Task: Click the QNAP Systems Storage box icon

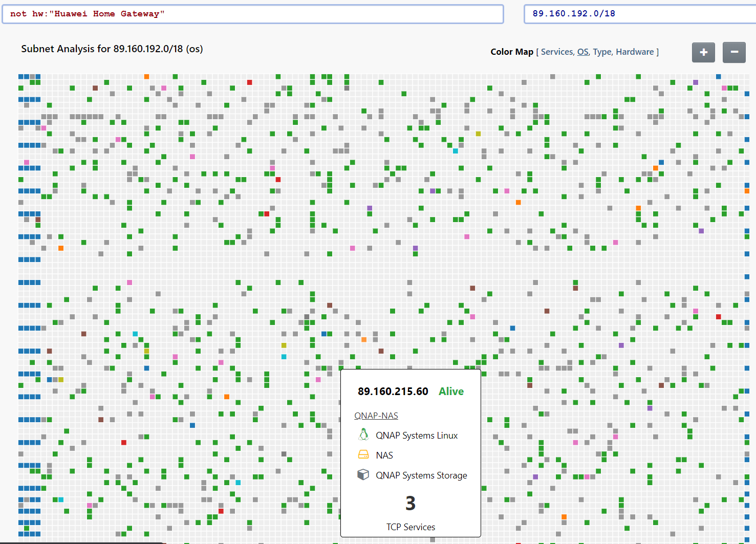Action: pyautogui.click(x=363, y=474)
